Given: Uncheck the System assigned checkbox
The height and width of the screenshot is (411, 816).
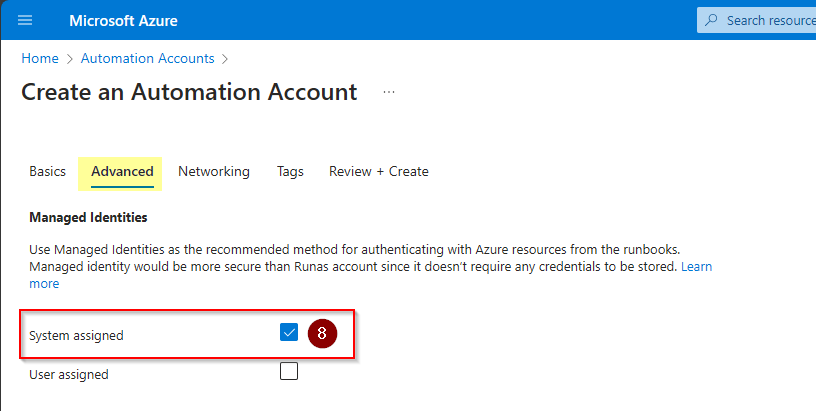Looking at the screenshot, I should coord(289,332).
